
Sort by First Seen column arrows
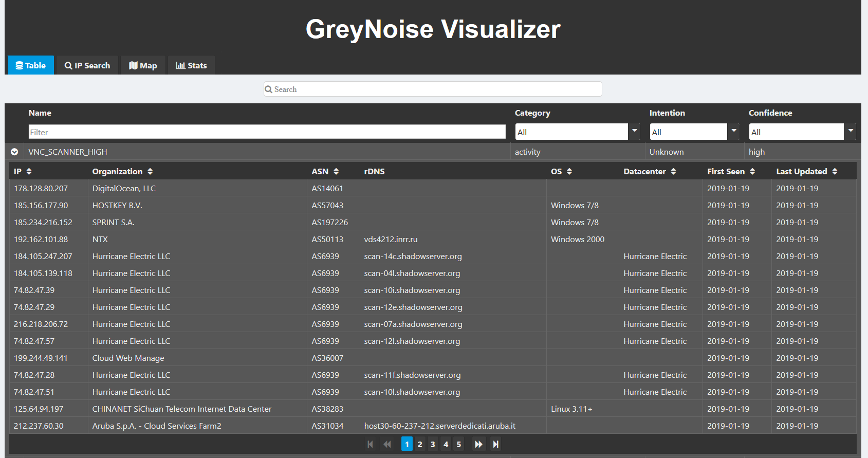coord(752,172)
